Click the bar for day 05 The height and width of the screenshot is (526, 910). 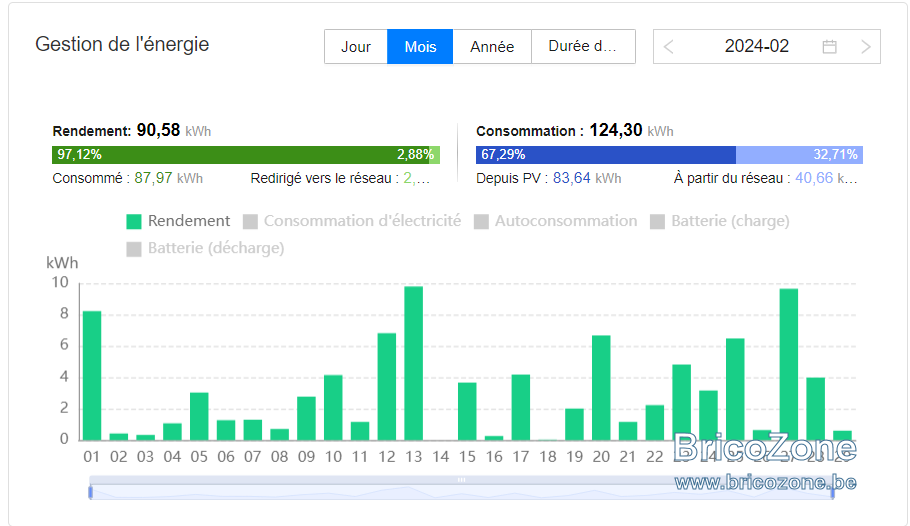click(x=199, y=416)
